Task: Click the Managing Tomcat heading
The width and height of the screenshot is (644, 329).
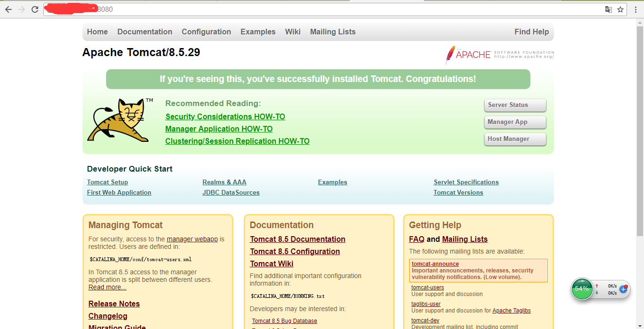Action: (125, 225)
